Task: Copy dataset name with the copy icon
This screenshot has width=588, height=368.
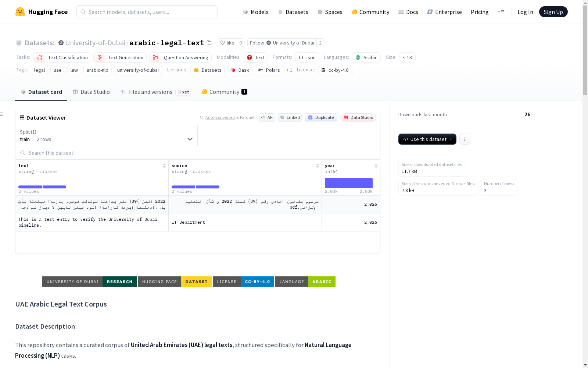Action: tap(209, 43)
